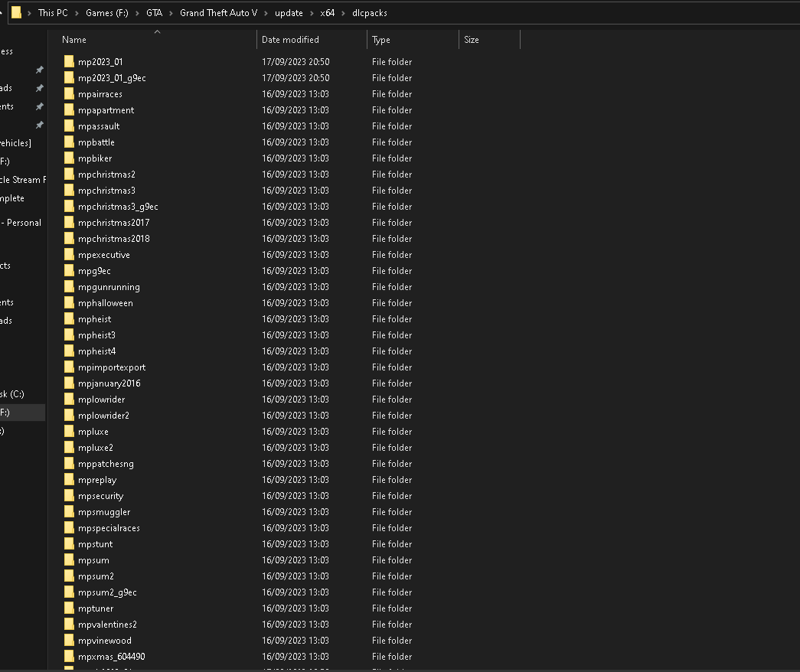The height and width of the screenshot is (672, 800).
Task: Navigate to This PC in the address bar
Action: point(53,13)
